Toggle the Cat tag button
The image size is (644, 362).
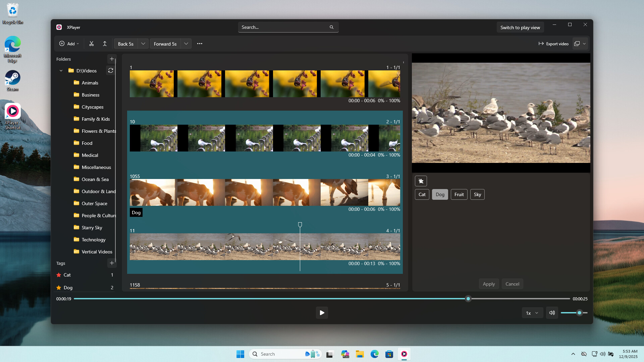(x=422, y=194)
